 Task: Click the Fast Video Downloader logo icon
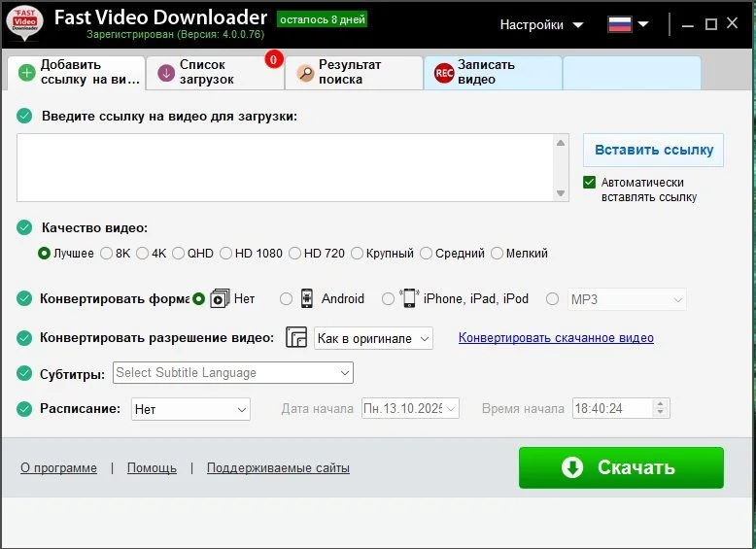pyautogui.click(x=25, y=24)
